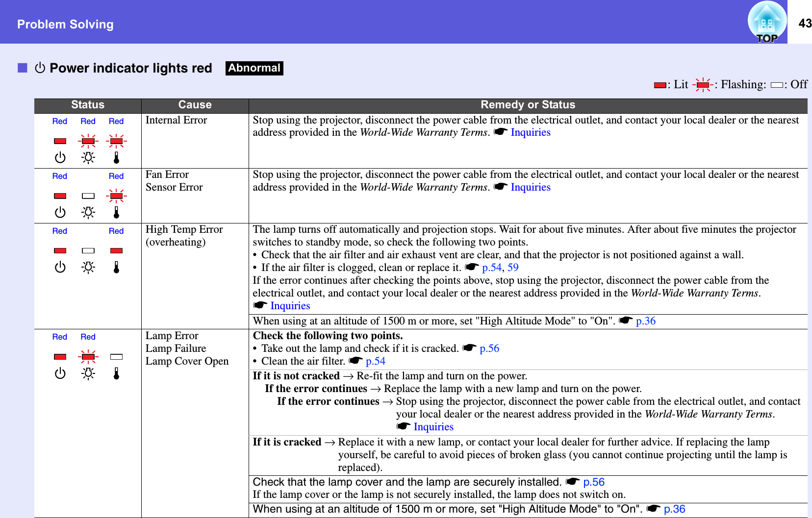Open p.56 link for lamp cover installation
This screenshot has width=812, height=518.
click(x=594, y=482)
